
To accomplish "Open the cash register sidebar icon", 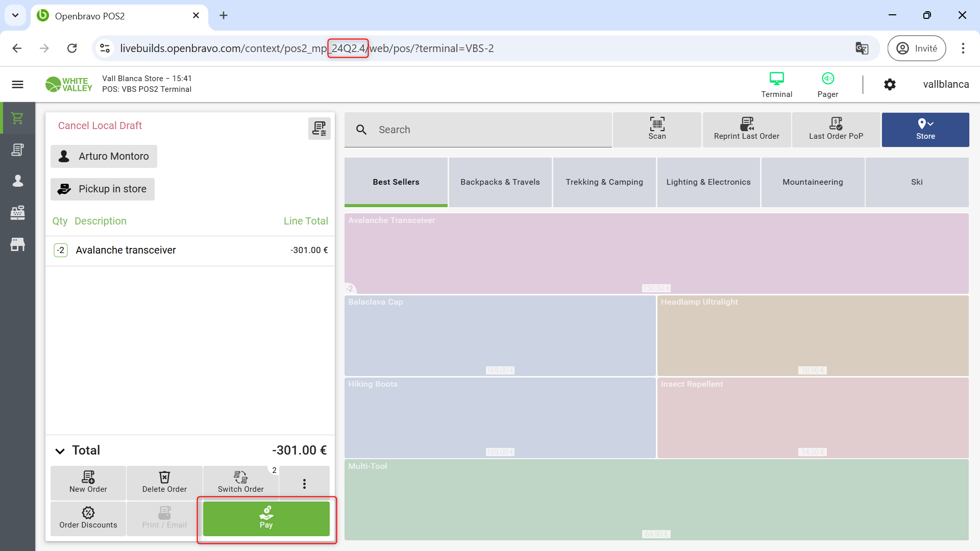I will click(17, 213).
